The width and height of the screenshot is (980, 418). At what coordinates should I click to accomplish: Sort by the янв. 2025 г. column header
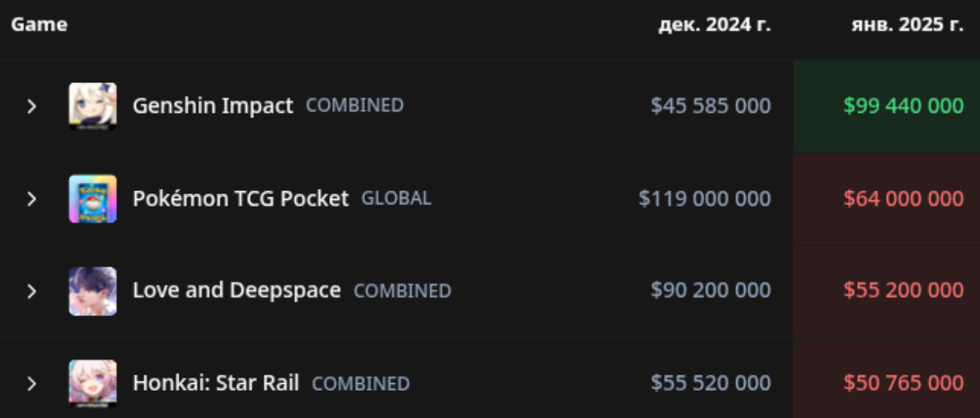(907, 25)
